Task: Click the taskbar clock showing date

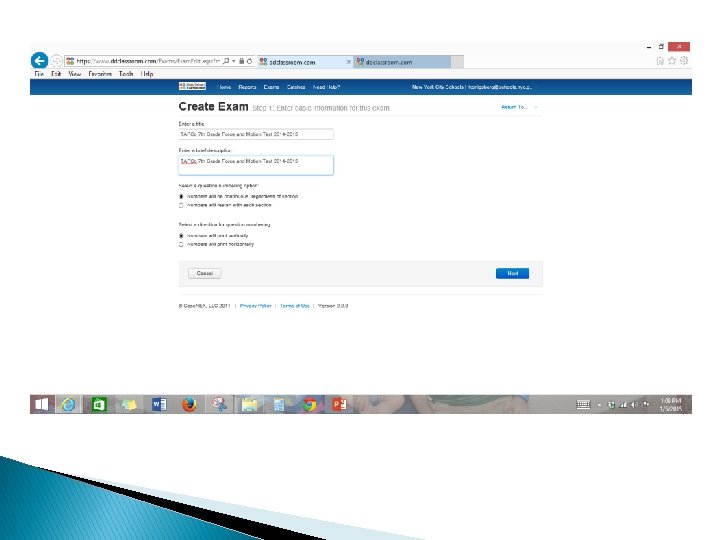Action: click(x=671, y=405)
